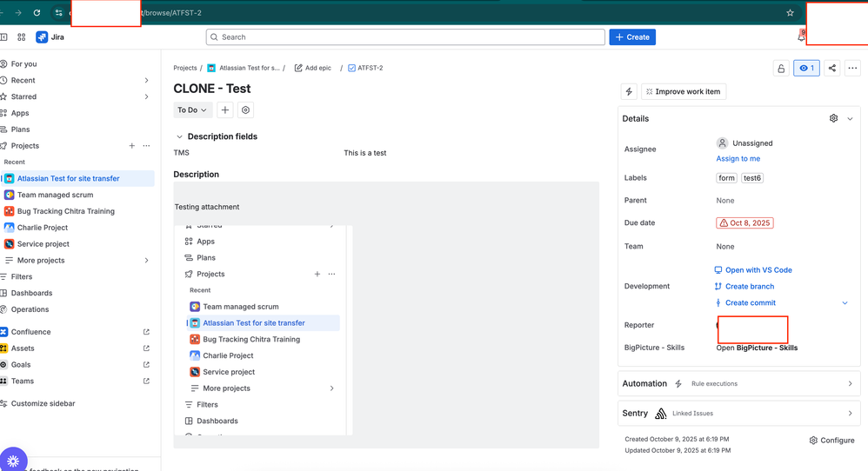Click the Unassigned assignee value
This screenshot has width=868, height=471.
click(x=744, y=143)
